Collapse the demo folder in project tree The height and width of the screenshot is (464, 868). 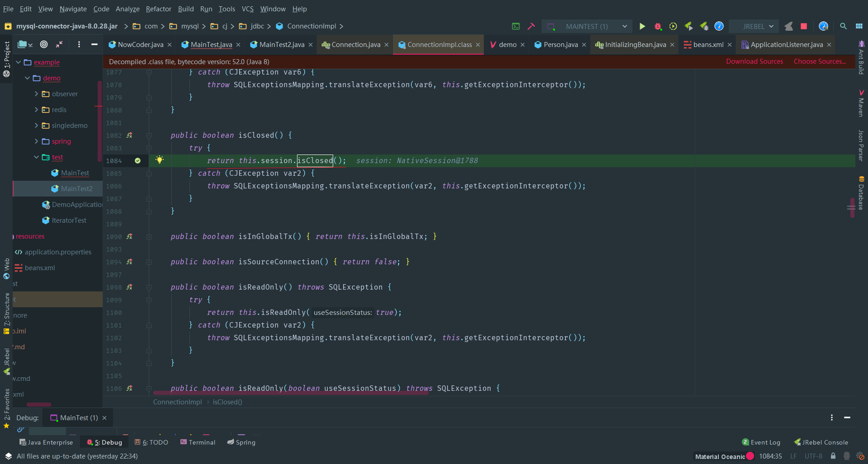28,78
